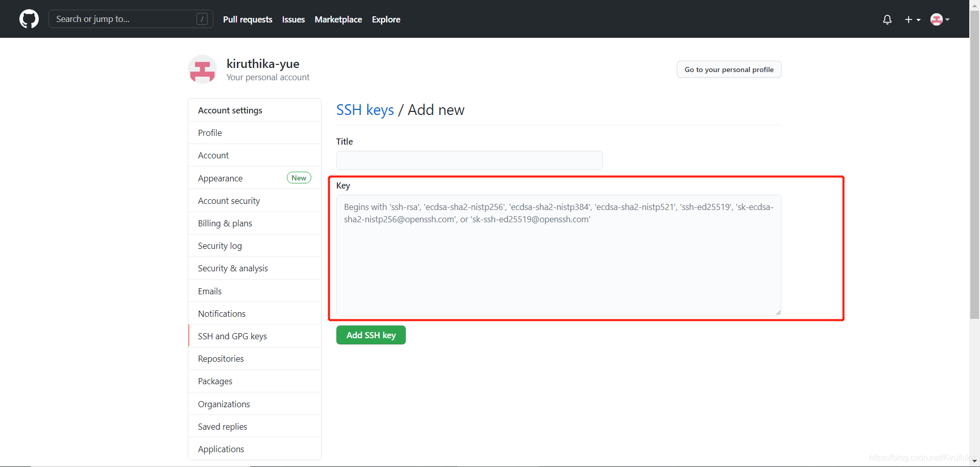Click into the Key textarea
The image size is (980, 467).
(558, 255)
